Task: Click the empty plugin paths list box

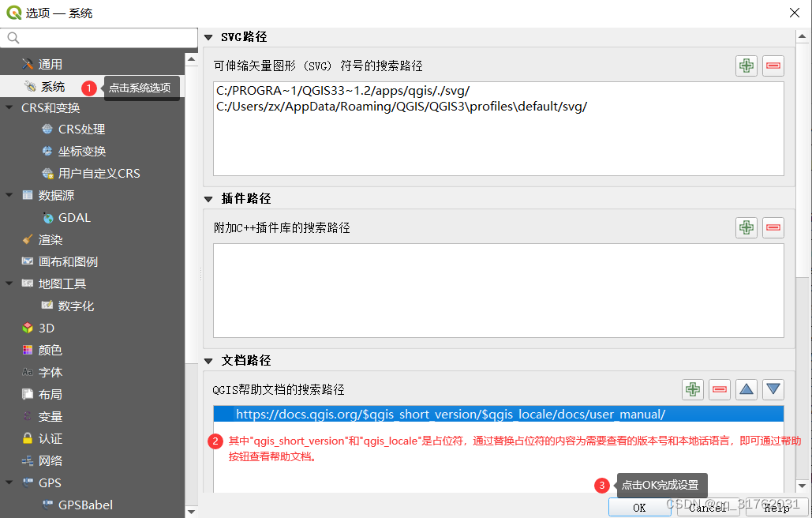Action: click(x=498, y=290)
